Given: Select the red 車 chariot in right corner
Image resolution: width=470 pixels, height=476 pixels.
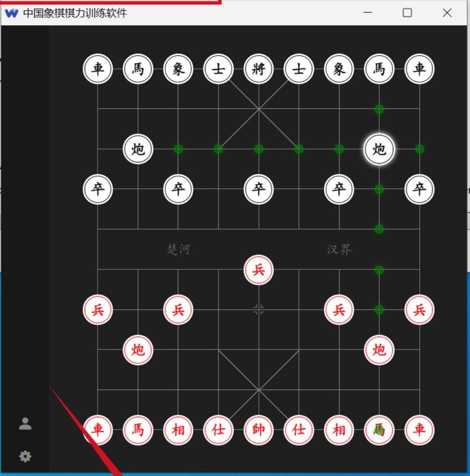Looking at the screenshot, I should (x=420, y=430).
